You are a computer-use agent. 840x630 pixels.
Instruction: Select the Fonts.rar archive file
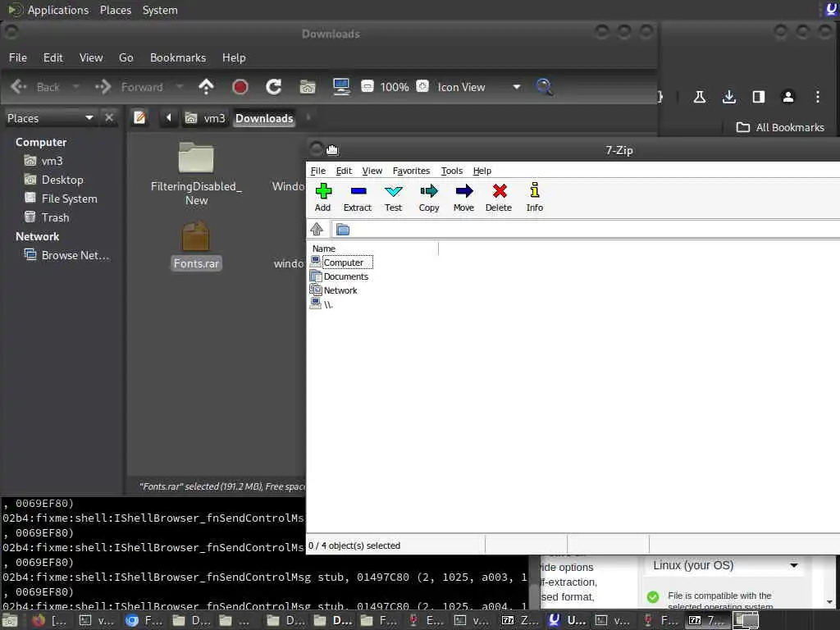[196, 245]
